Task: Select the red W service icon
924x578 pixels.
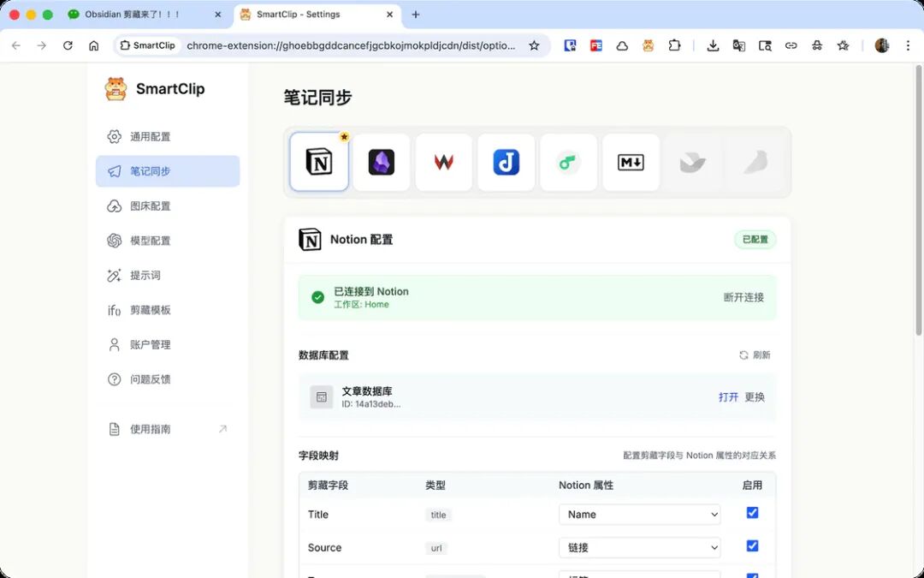Action: pos(443,162)
